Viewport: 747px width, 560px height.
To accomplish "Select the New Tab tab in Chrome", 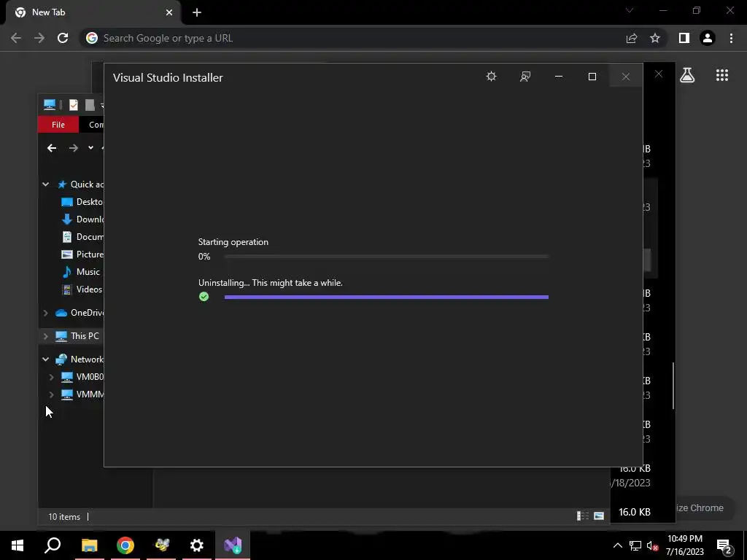I will pos(93,12).
